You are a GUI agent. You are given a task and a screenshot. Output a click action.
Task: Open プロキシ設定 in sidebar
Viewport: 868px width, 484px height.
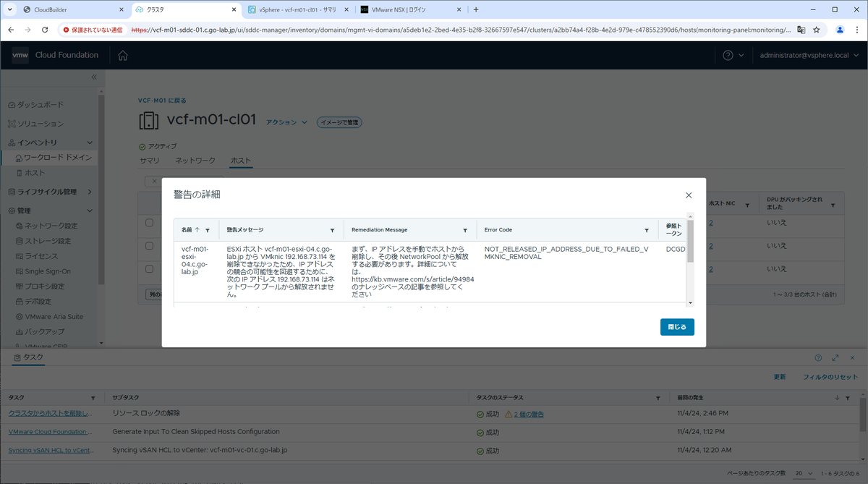tap(40, 286)
